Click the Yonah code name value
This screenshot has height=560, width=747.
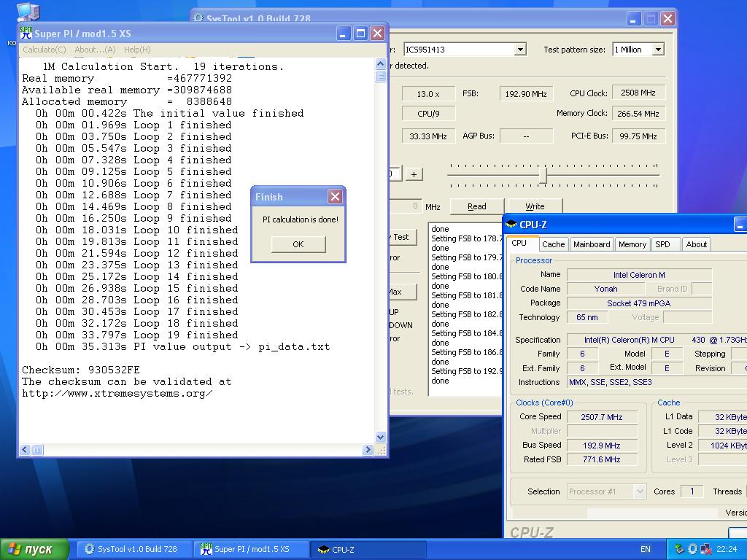point(605,289)
